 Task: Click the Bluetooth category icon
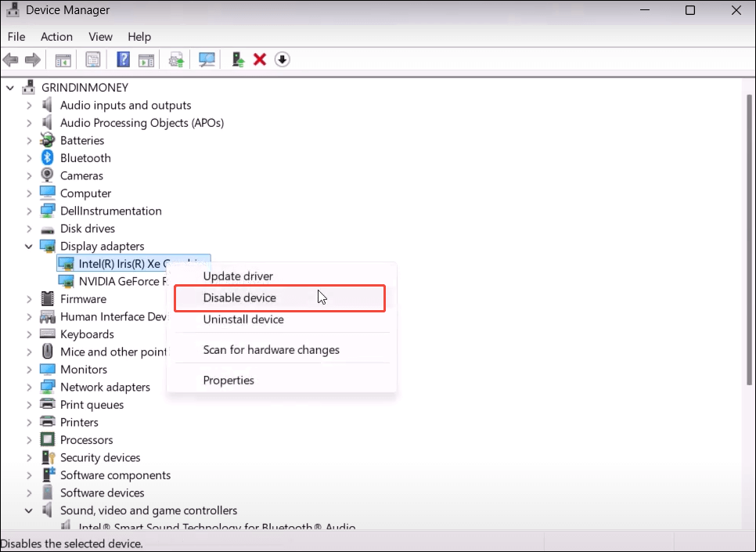point(47,158)
